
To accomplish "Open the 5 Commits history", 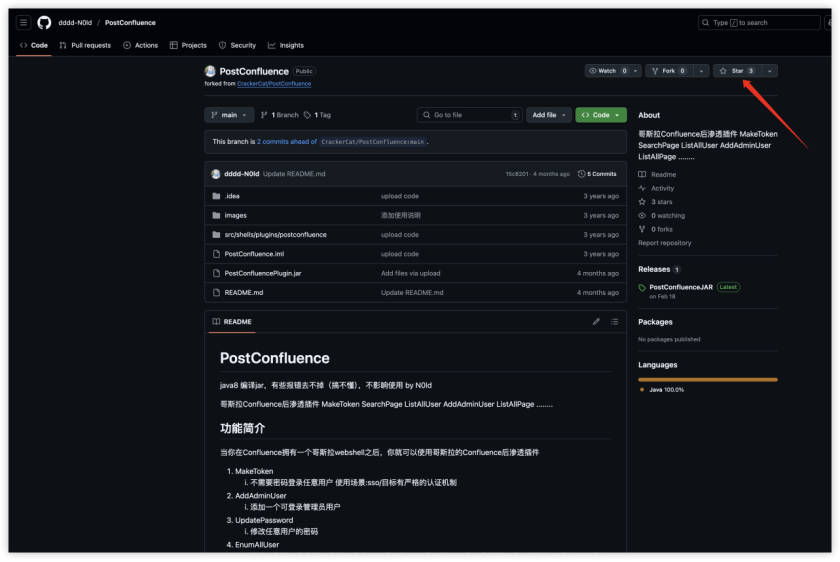I will click(x=597, y=174).
